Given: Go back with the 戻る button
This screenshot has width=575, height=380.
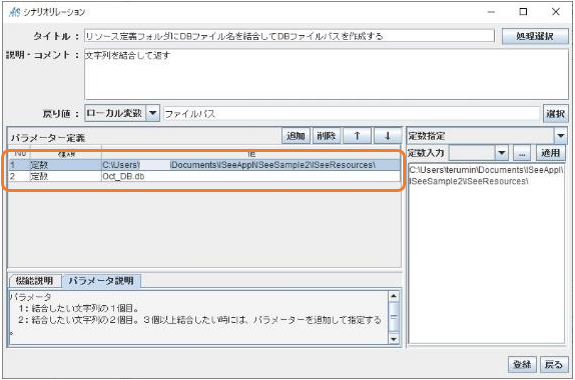Looking at the screenshot, I should coord(553,364).
